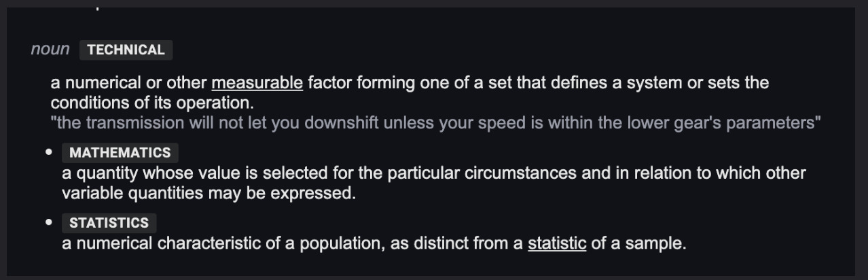Viewport: 868px width, 280px height.
Task: Click the phrase 'conditions of its operation'
Action: (149, 103)
